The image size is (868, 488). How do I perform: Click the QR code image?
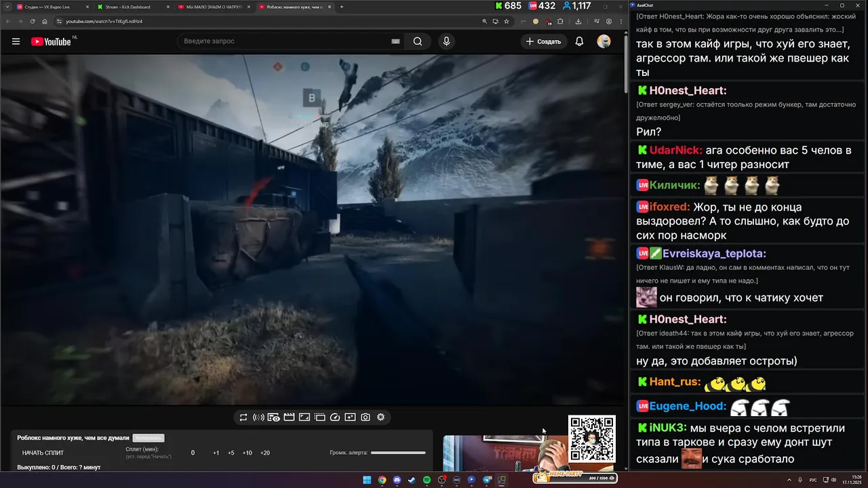click(x=592, y=439)
